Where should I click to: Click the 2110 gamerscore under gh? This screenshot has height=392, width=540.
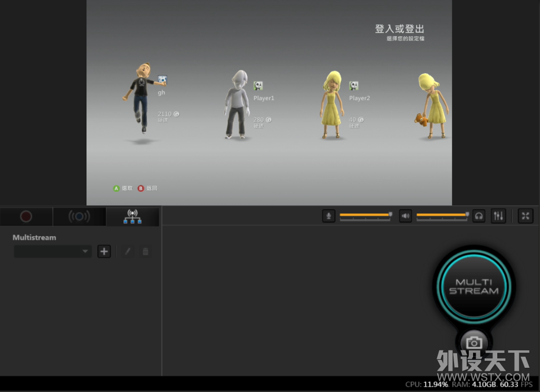(168, 114)
